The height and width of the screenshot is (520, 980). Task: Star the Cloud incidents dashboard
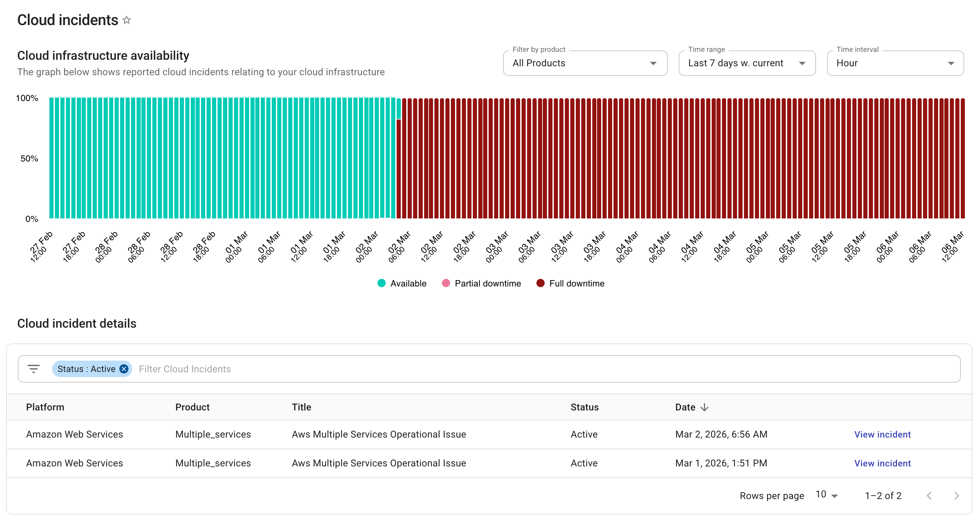pos(127,20)
